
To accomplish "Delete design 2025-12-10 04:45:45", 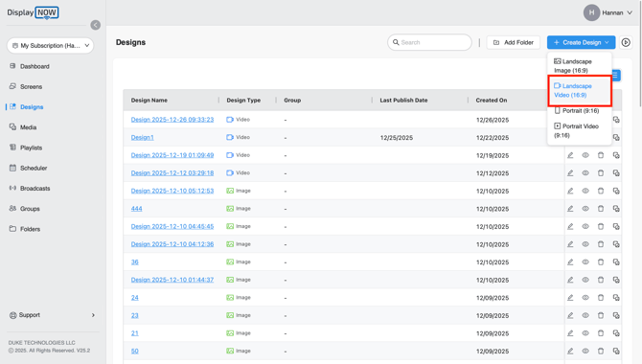I will [x=601, y=226].
